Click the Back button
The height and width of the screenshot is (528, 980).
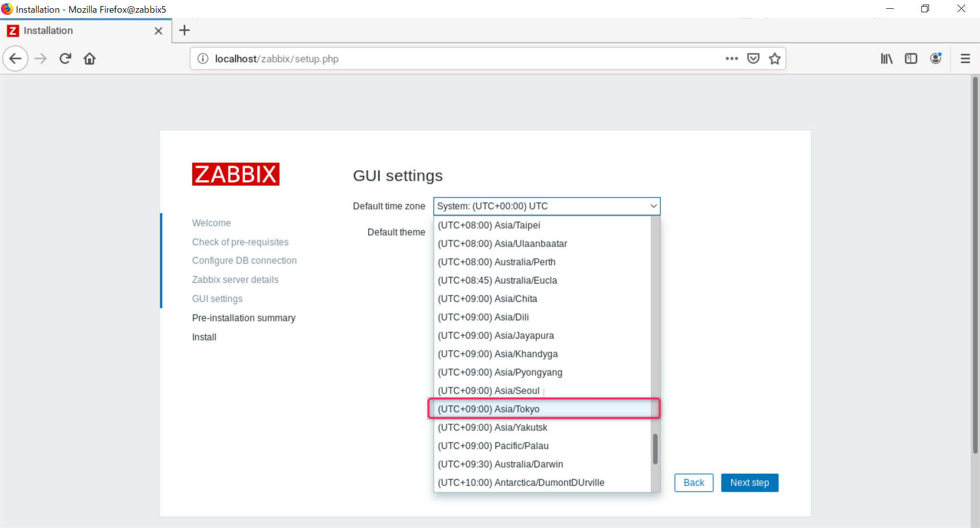[x=694, y=483]
